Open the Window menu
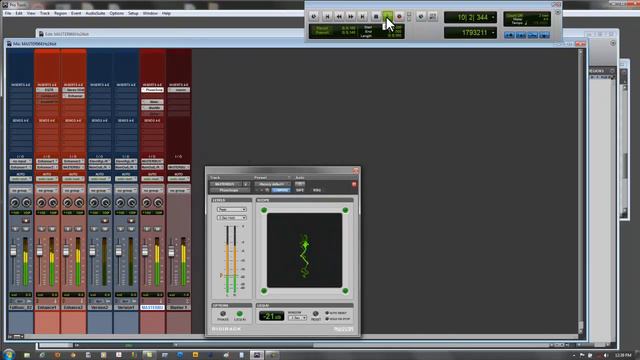 click(150, 13)
